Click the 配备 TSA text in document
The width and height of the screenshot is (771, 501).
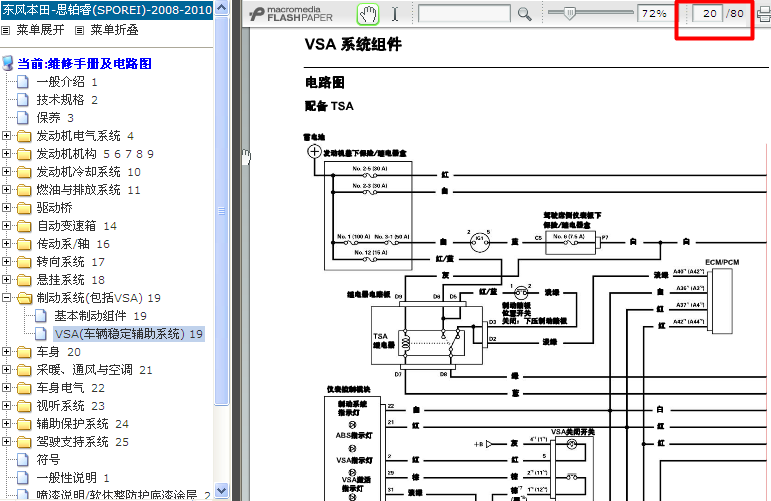pyautogui.click(x=329, y=106)
